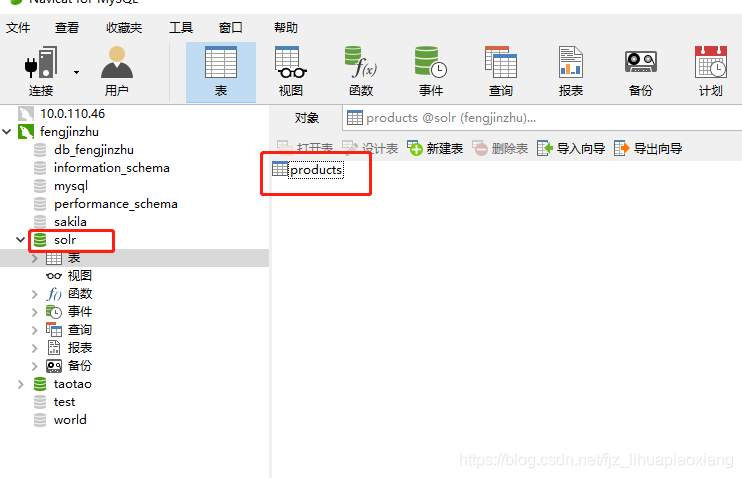Select the test database
Image resolution: width=742 pixels, height=478 pixels.
(64, 402)
